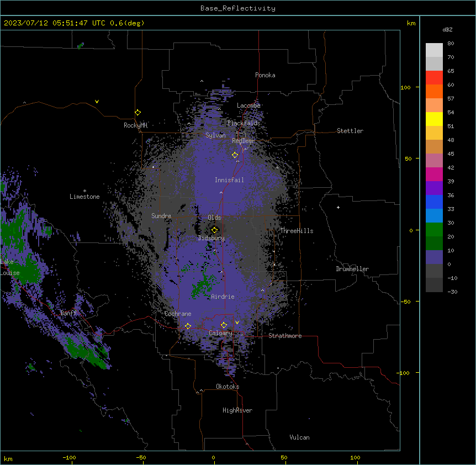Click the Base_Reflectivity title text
Viewport: 476px width, 465px height.
[238, 8]
